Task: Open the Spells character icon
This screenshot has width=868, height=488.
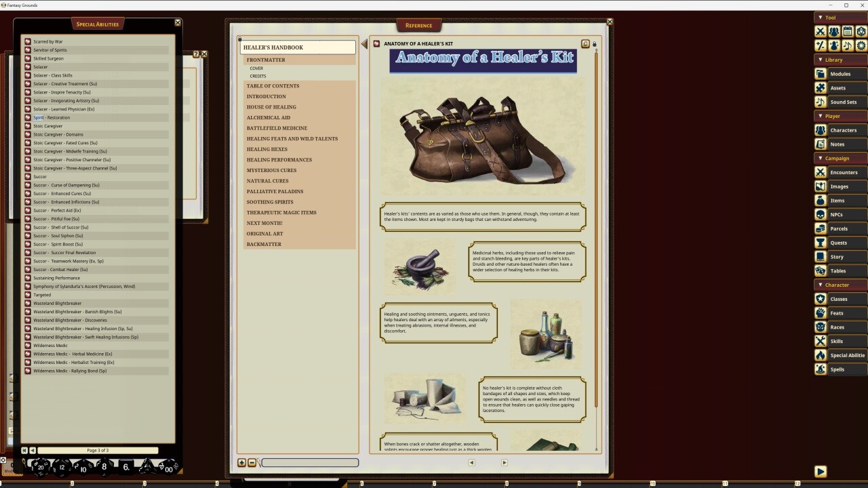Action: click(821, 369)
